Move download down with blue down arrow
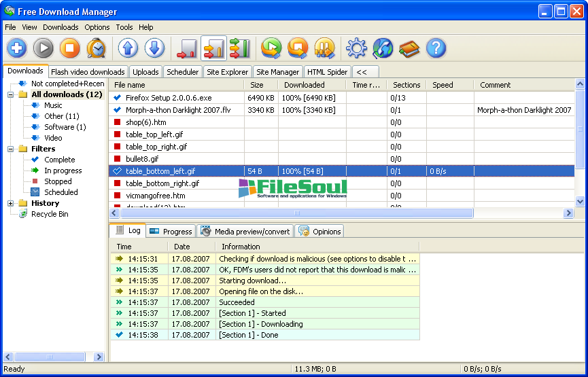588x377 pixels. (154, 48)
